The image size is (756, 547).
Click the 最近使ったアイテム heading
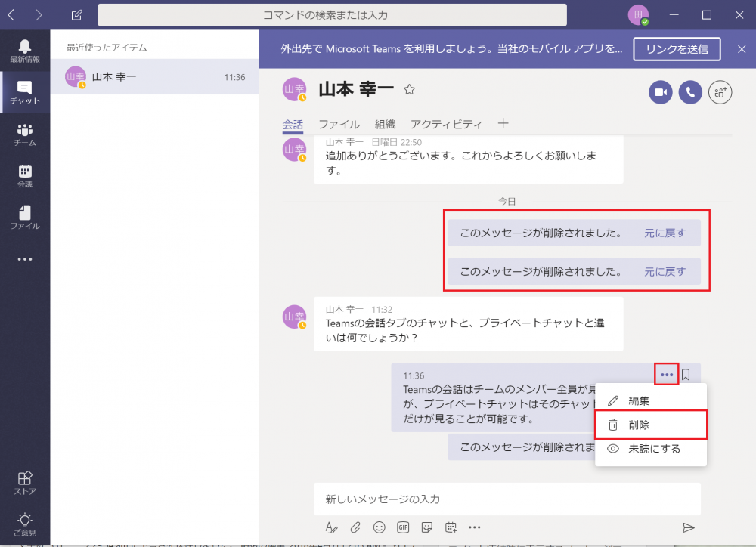pos(107,48)
